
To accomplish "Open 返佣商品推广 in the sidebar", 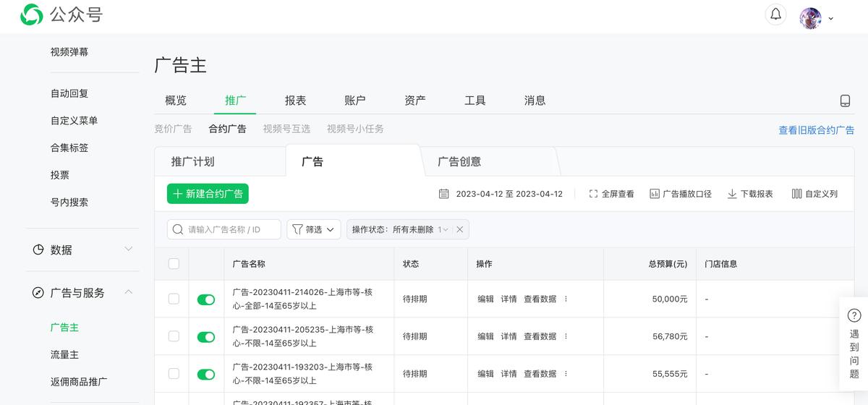I will pos(80,382).
